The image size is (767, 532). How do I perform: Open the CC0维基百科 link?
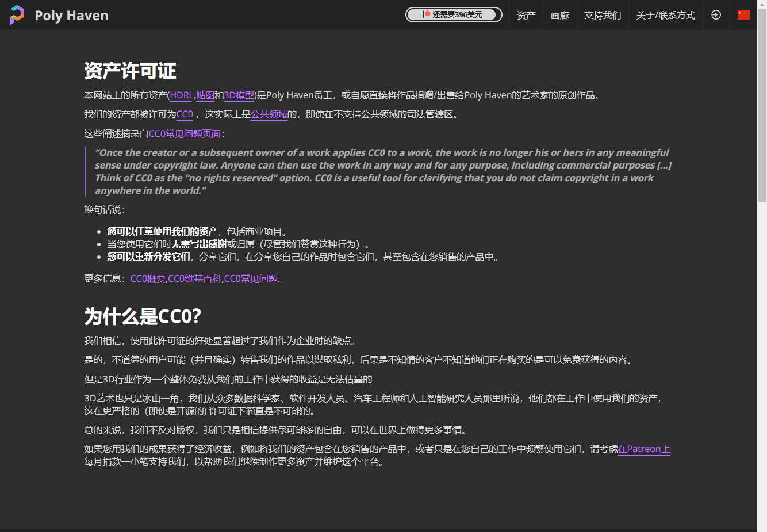pyautogui.click(x=195, y=279)
